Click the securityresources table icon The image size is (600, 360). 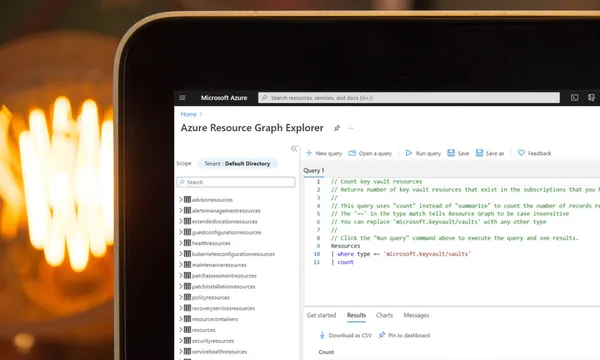pos(188,340)
